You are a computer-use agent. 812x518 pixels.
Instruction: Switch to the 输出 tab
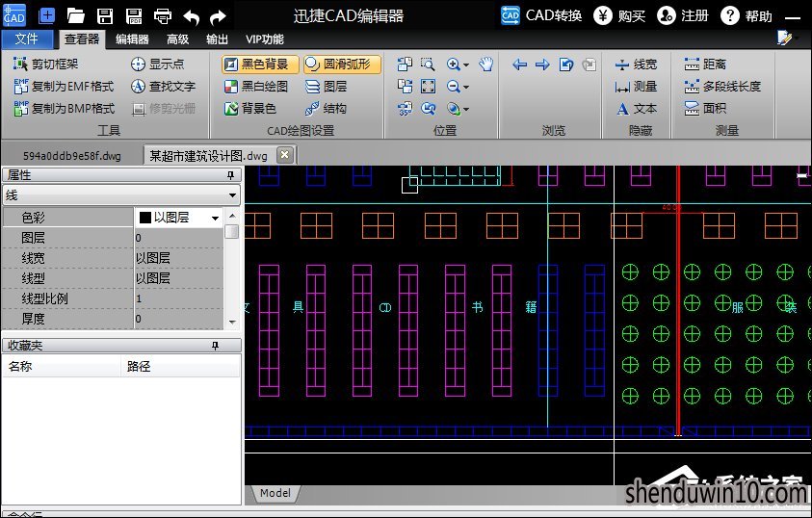click(217, 39)
